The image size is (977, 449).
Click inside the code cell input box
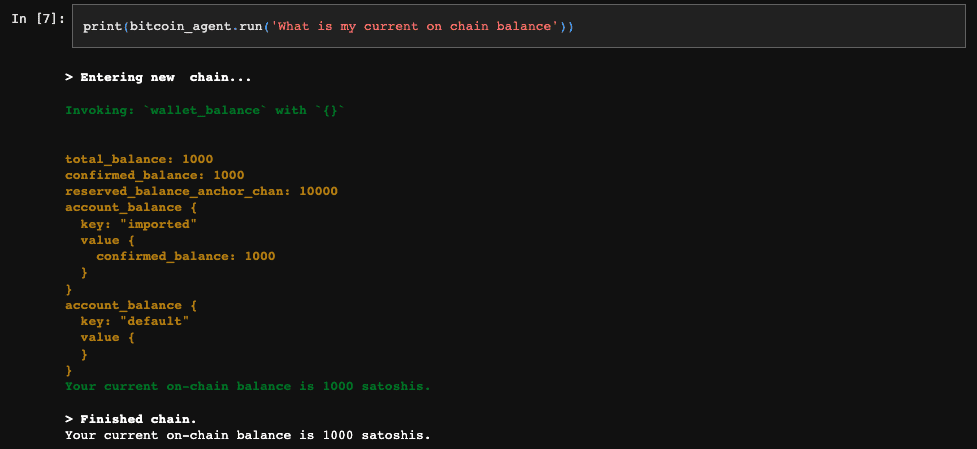tap(518, 26)
